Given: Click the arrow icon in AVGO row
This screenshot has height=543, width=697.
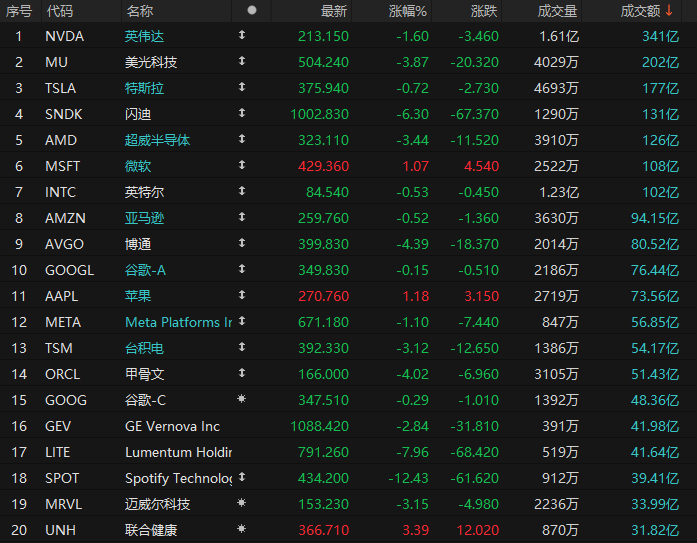Looking at the screenshot, I should (242, 243).
